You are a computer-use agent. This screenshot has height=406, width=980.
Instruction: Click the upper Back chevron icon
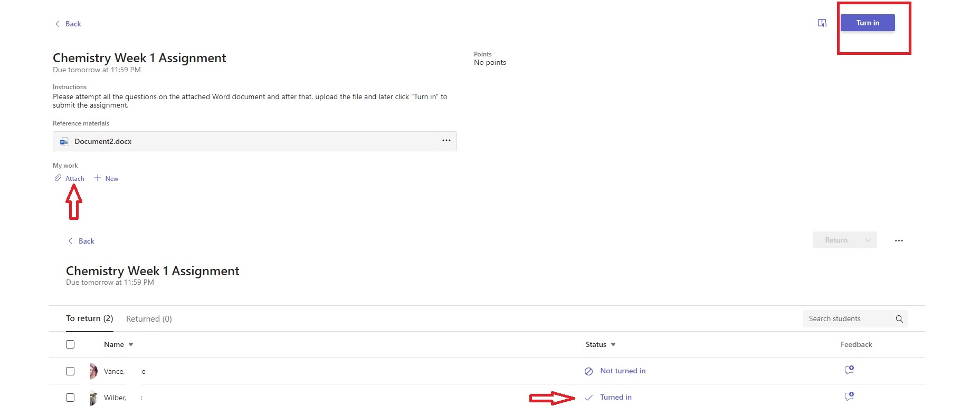58,24
